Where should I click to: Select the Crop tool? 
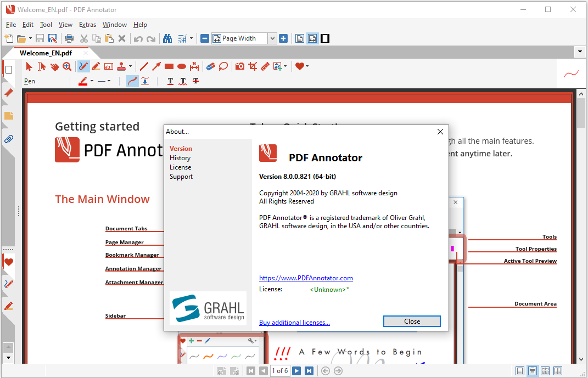pyautogui.click(x=253, y=67)
